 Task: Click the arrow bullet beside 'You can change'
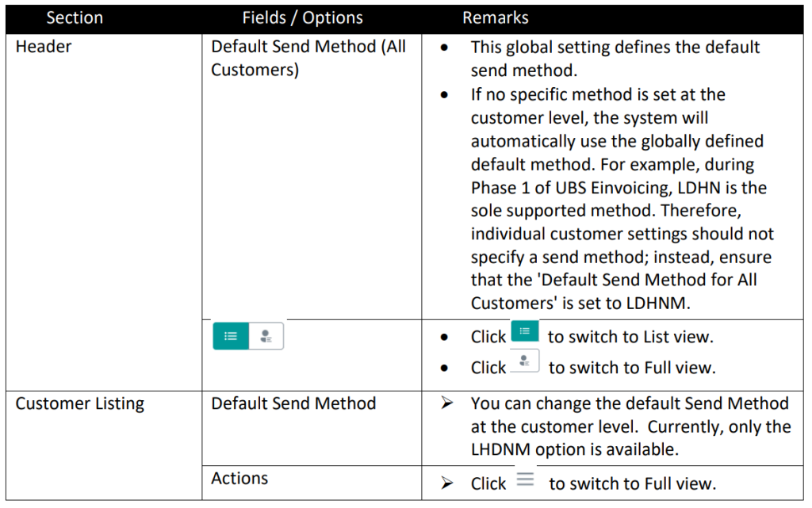coord(447,403)
